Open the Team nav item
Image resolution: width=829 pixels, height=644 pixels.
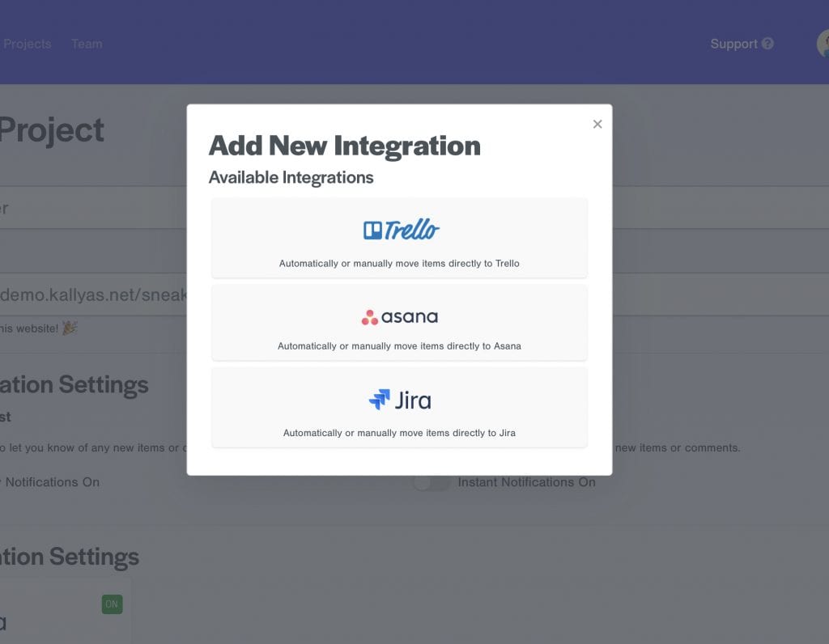click(x=87, y=44)
